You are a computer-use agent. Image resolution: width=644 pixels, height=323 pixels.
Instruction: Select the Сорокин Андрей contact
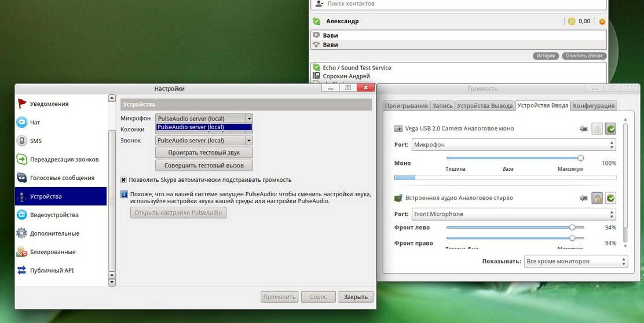[x=458, y=76]
